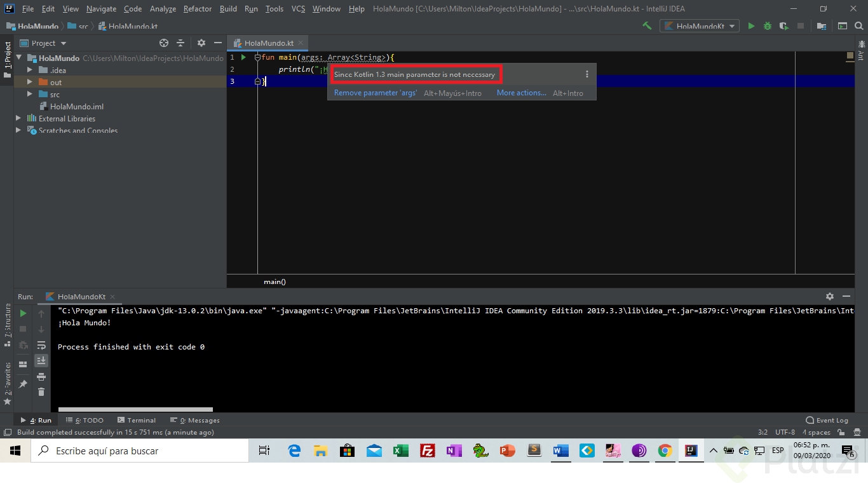Open the Project Structure dialog icon
The width and height of the screenshot is (868, 488).
click(822, 26)
